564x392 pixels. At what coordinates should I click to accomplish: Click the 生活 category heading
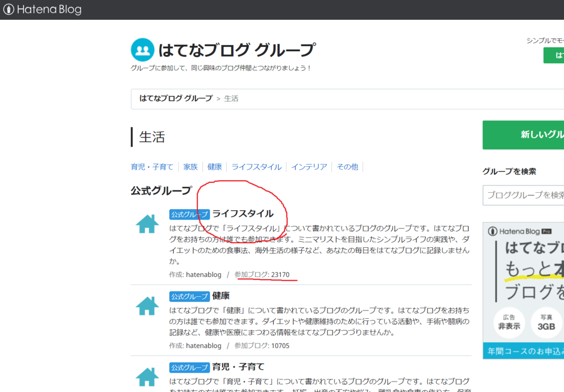[x=152, y=137]
